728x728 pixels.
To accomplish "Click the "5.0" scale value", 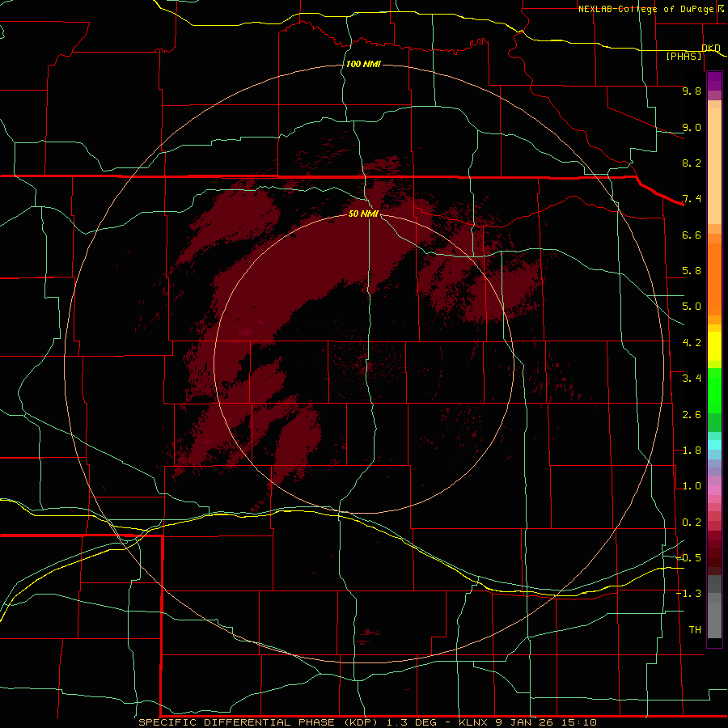I will pos(692,307).
